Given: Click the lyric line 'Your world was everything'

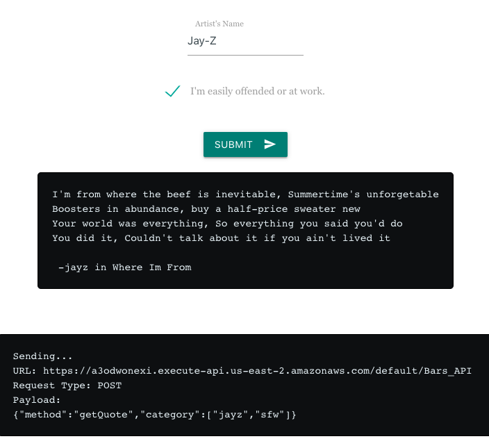Looking at the screenshot, I should click(227, 224).
